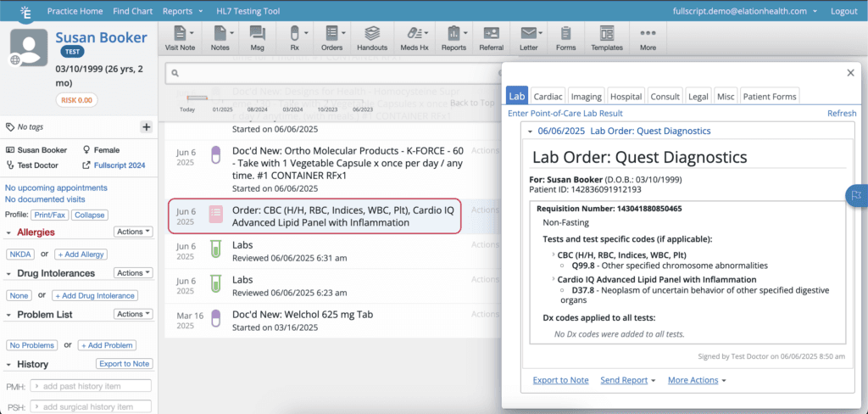This screenshot has width=868, height=414.
Task: Click + Add Drug Intolerance
Action: click(x=95, y=295)
